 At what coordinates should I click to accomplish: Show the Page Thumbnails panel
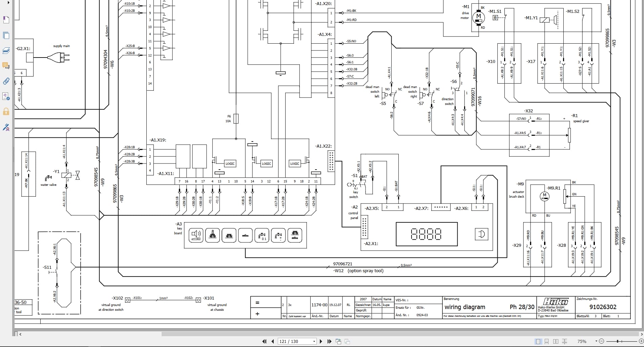(6, 35)
